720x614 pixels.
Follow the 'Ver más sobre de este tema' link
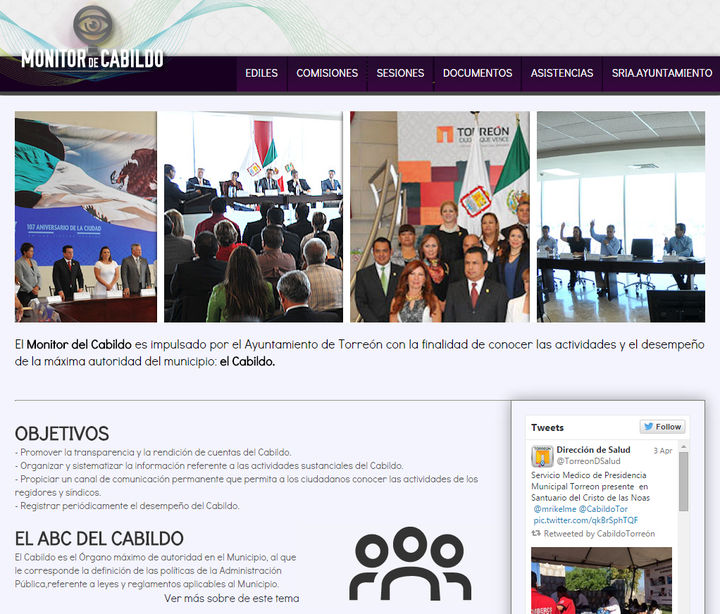coord(231,598)
